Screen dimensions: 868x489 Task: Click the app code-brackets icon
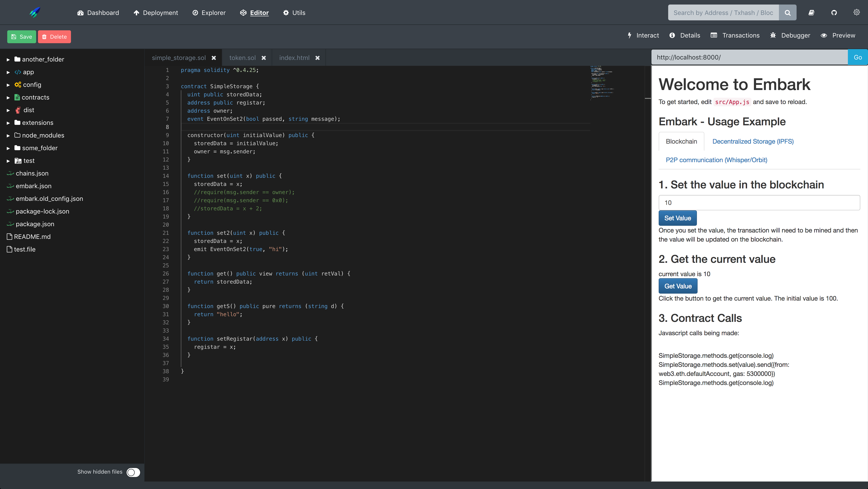click(x=18, y=72)
